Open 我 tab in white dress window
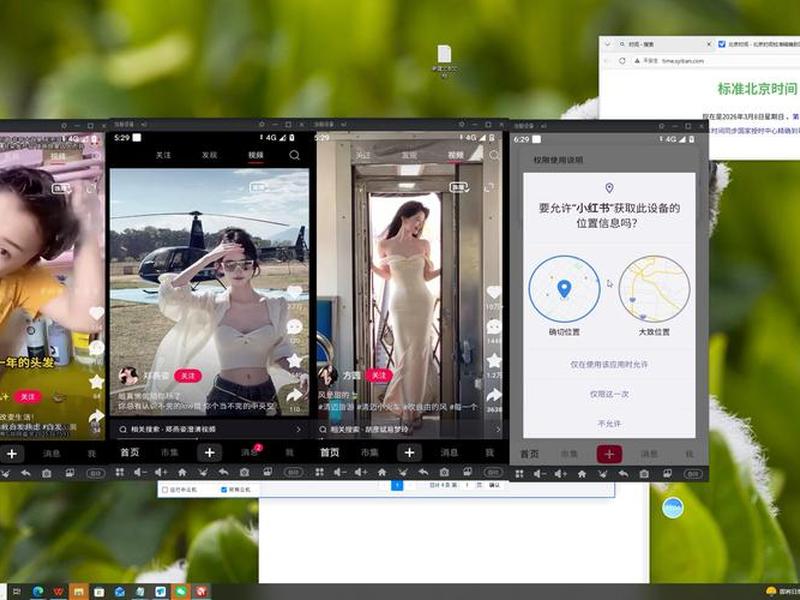The height and width of the screenshot is (600, 800). pyautogui.click(x=489, y=453)
